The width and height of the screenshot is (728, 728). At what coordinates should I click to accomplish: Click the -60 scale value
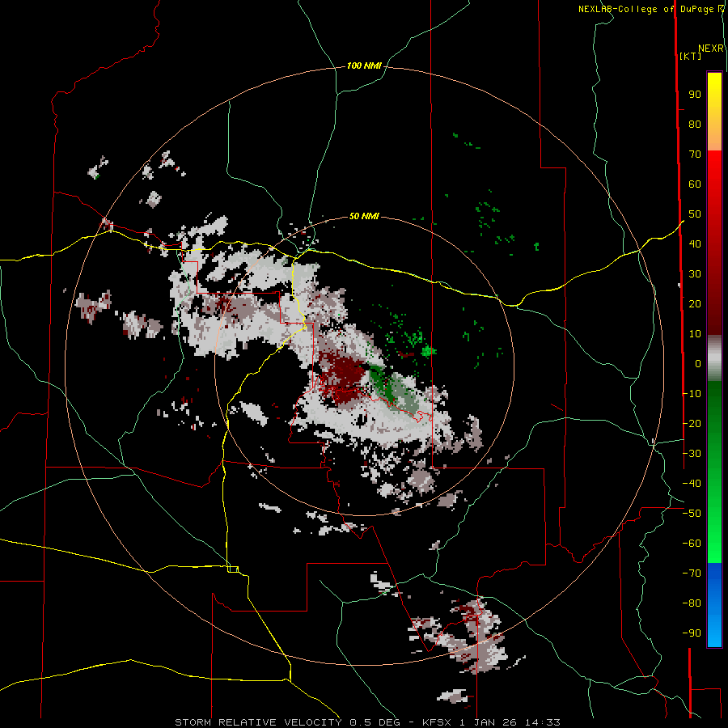coord(692,544)
